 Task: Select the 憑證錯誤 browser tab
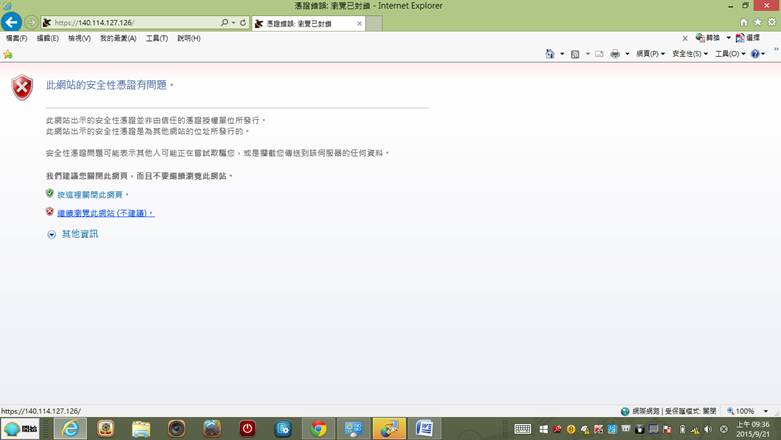click(x=305, y=23)
